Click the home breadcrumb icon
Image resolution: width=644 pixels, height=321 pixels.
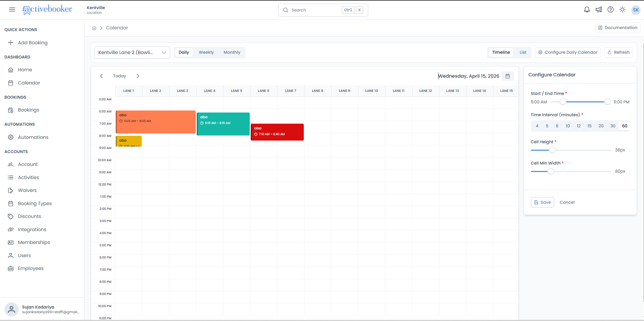pos(94,28)
